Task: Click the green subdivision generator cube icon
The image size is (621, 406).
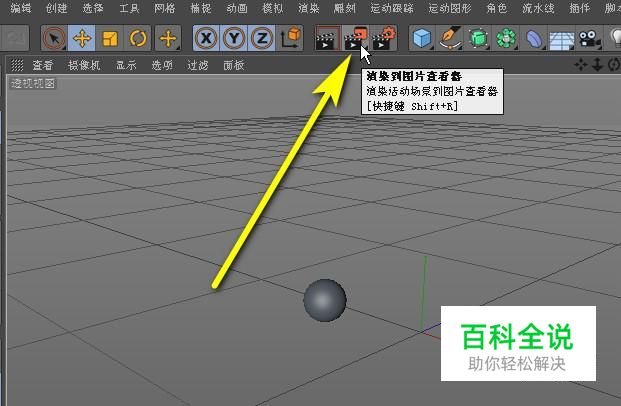Action: coord(478,38)
